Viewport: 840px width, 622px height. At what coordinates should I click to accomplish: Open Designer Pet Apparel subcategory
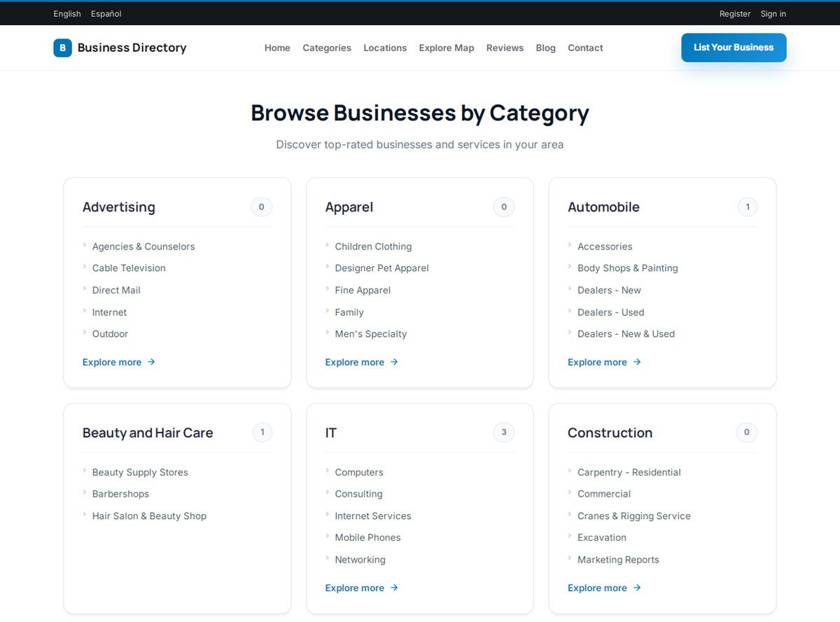pos(382,268)
